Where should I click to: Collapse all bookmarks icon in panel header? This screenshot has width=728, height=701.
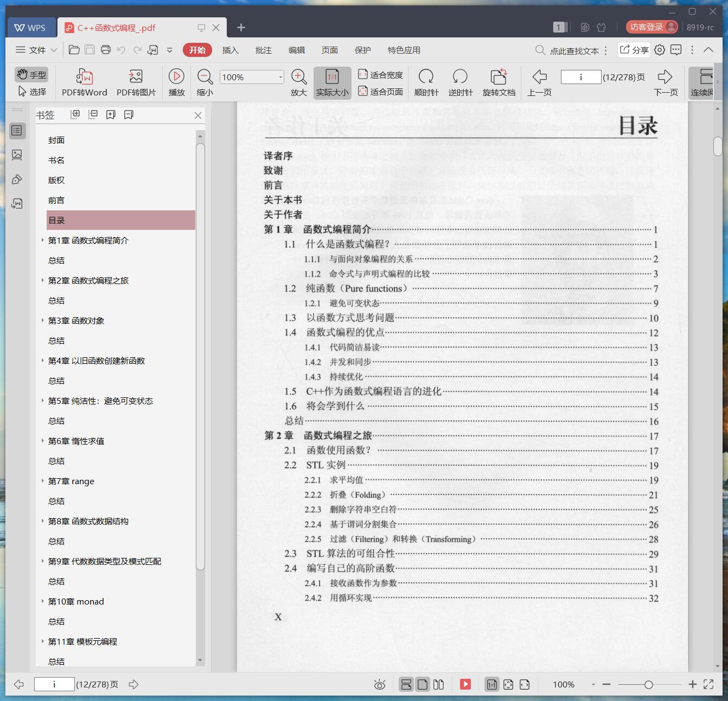tap(93, 114)
